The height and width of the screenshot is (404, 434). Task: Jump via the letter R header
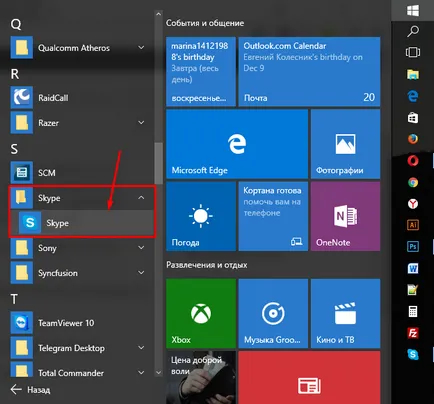(15, 74)
